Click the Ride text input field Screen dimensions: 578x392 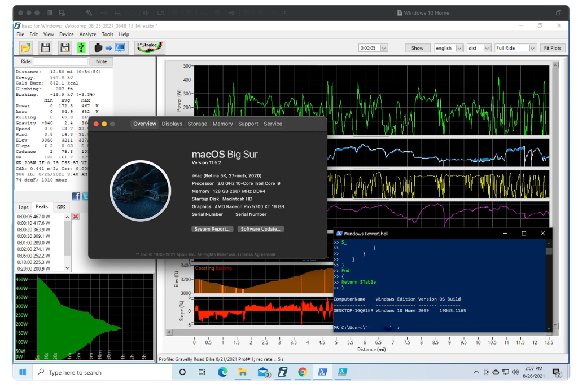point(60,61)
